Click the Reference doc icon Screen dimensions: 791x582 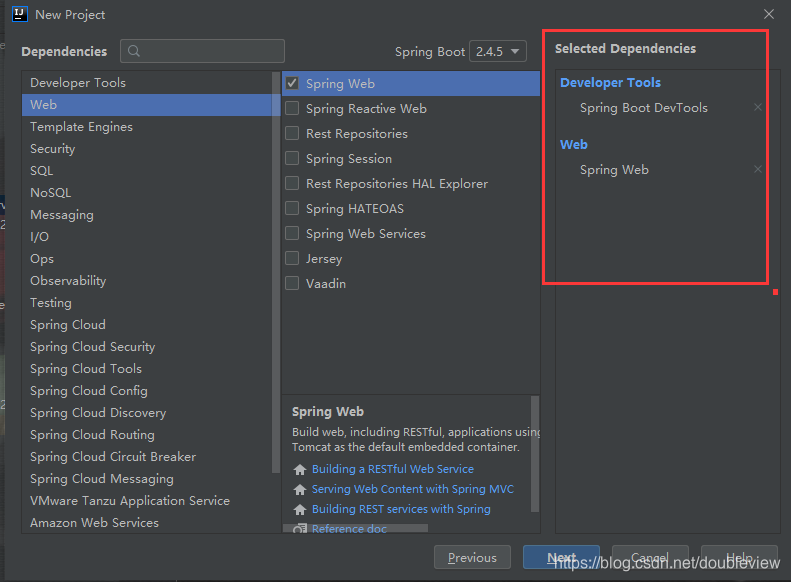point(300,529)
